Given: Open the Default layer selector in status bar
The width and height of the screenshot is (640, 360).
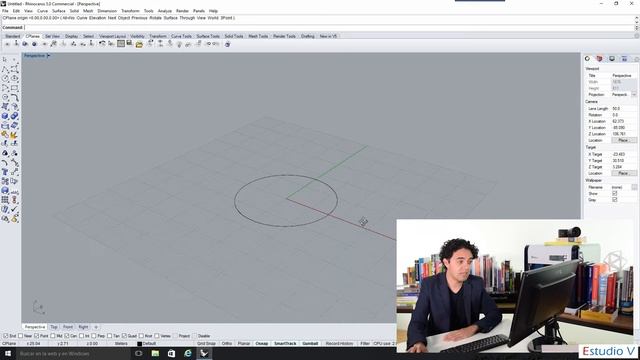Looking at the screenshot, I should (149, 344).
